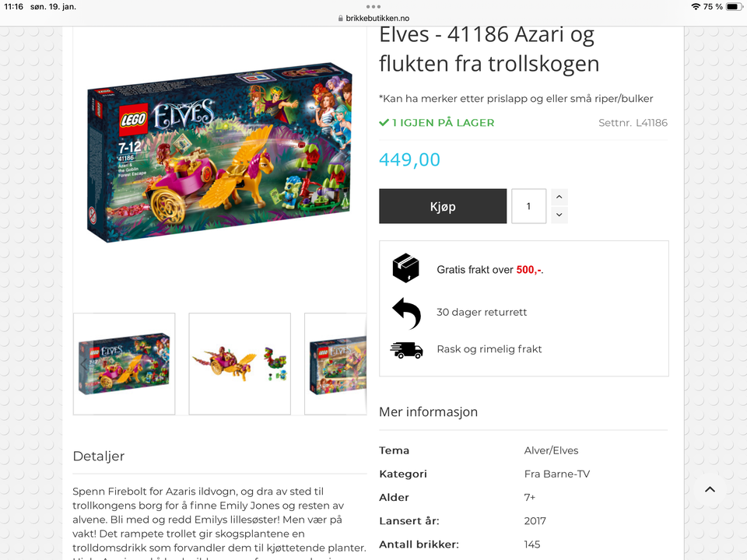Screen dimensions: 747x560
Task: Increase quantity with the up arrow
Action: tap(559, 197)
